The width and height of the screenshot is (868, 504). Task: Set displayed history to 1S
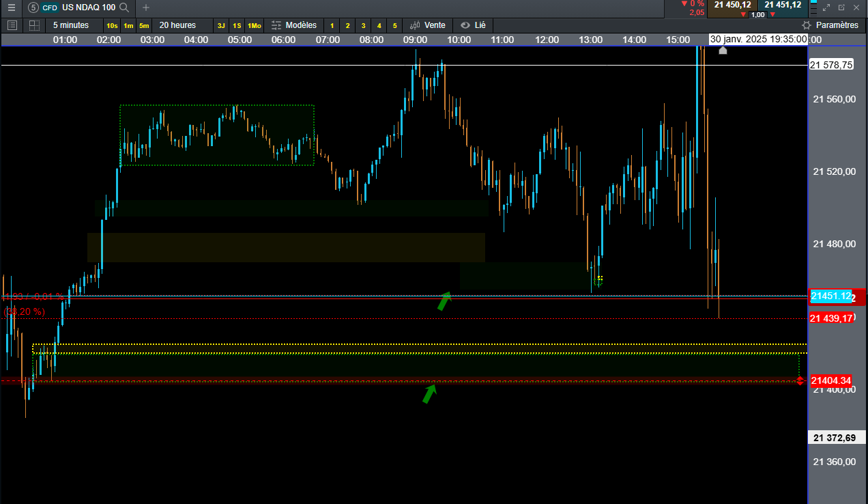click(x=237, y=25)
